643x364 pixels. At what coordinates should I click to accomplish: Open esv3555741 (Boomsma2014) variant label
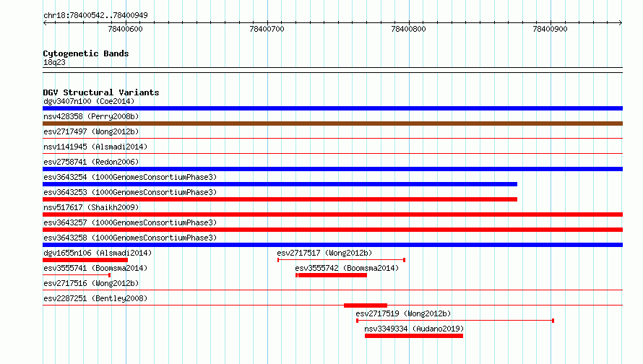pyautogui.click(x=95, y=268)
